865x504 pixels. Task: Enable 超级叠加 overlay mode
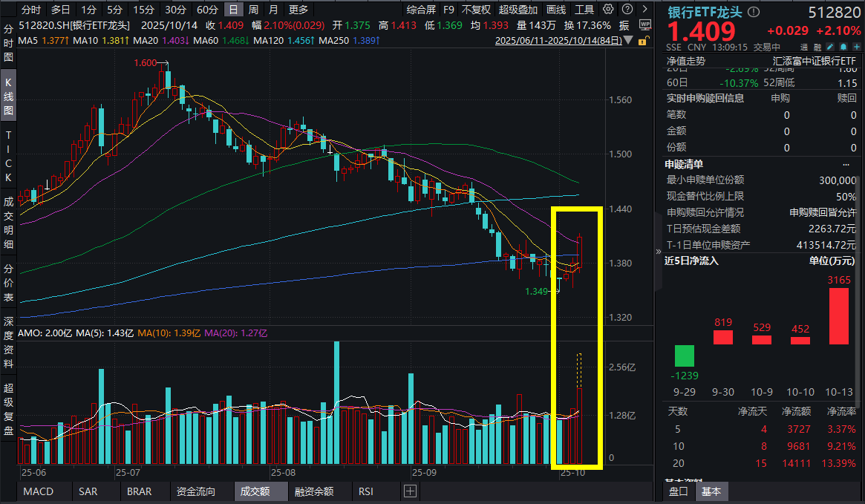tap(518, 10)
